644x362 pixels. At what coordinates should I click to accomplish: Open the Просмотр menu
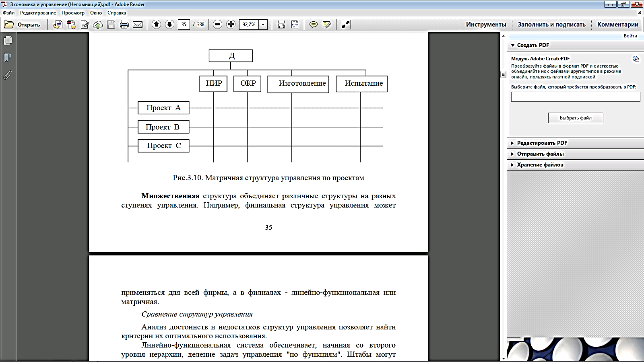point(73,13)
